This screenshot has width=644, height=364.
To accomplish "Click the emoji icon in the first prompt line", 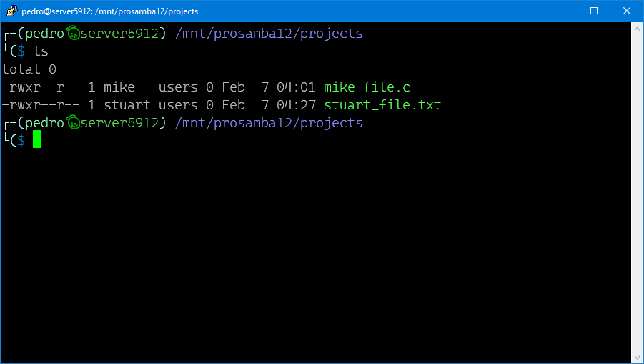I will coord(72,34).
